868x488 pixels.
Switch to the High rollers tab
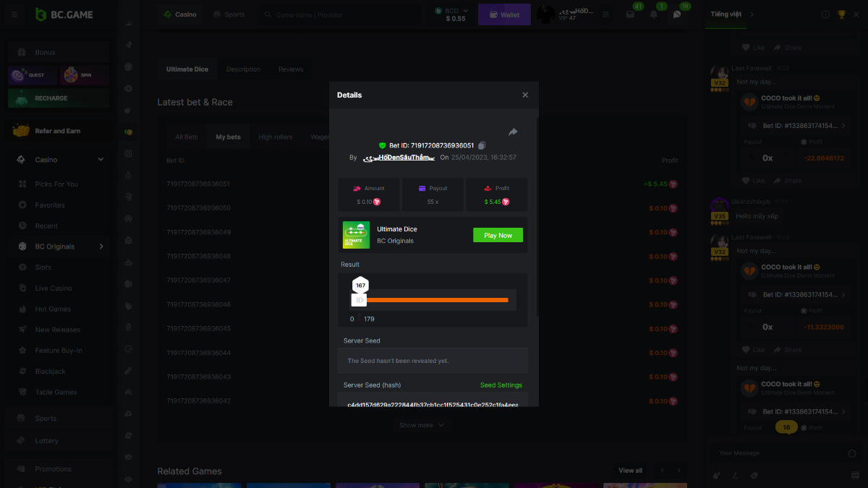click(x=276, y=137)
